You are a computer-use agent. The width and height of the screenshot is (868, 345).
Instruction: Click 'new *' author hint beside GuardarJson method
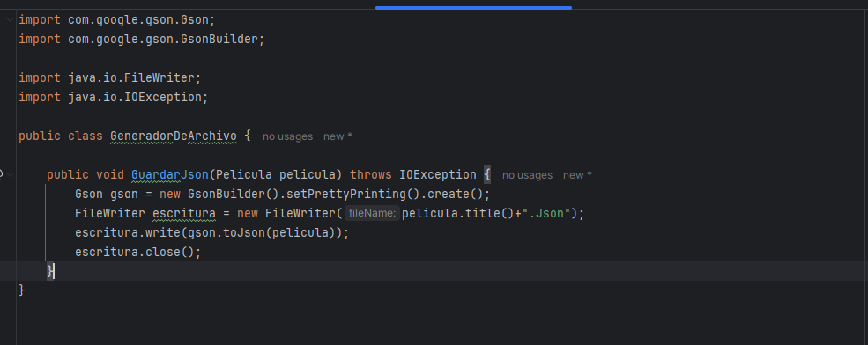pos(577,175)
